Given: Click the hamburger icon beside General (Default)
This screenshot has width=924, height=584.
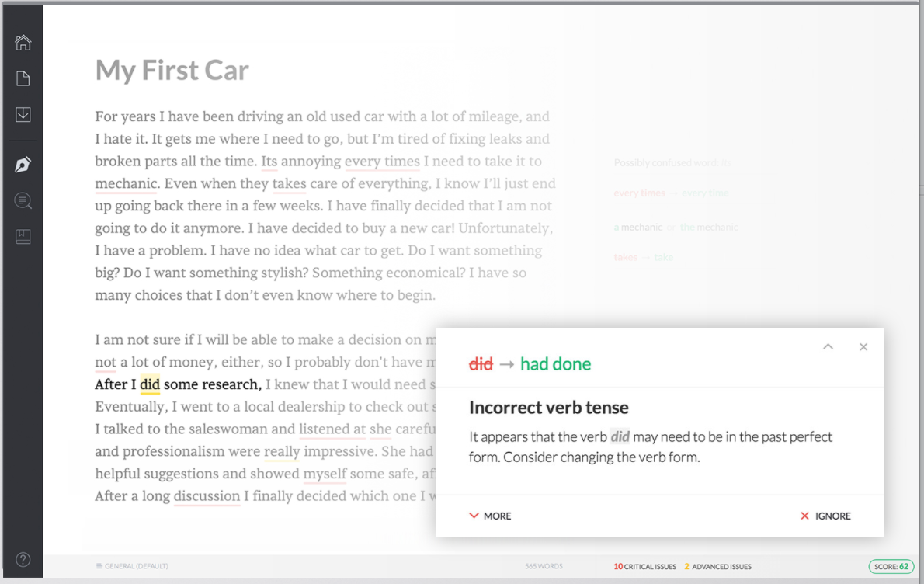Looking at the screenshot, I should pyautogui.click(x=99, y=566).
